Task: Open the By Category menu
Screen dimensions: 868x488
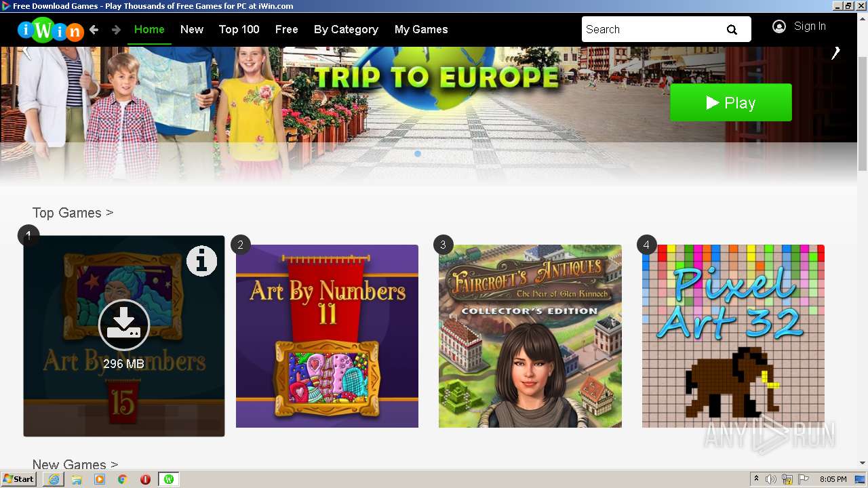Action: [346, 29]
